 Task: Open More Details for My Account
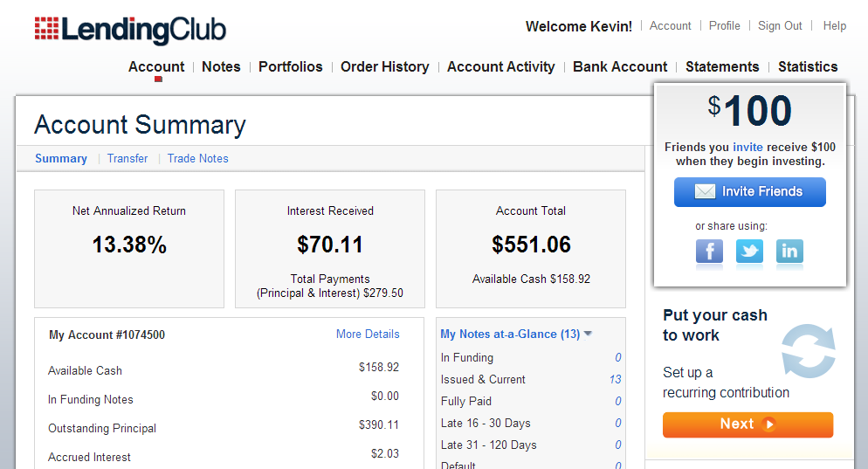[368, 334]
